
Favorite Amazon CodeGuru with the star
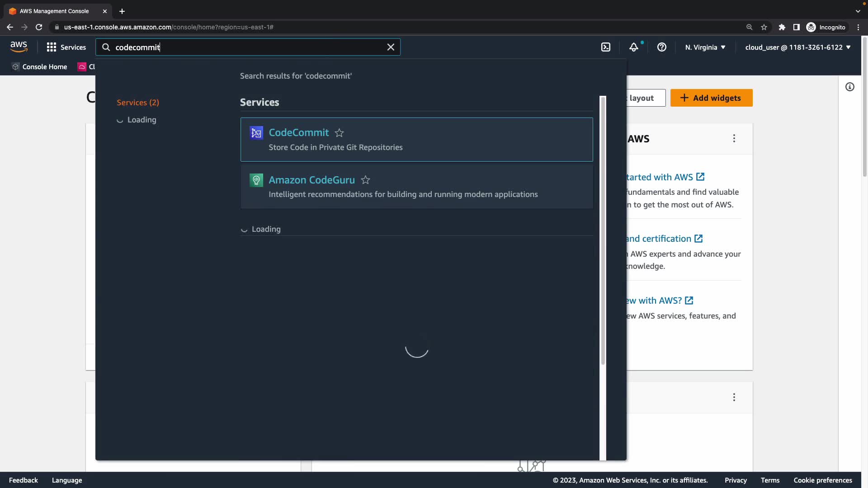(365, 180)
